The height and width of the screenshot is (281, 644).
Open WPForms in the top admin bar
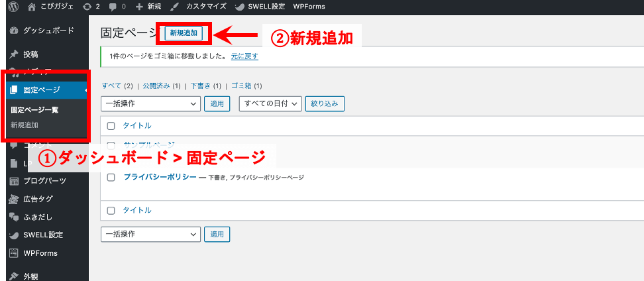click(x=309, y=7)
